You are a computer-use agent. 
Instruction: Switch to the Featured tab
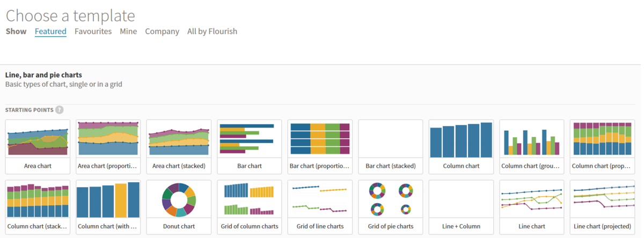pos(50,31)
